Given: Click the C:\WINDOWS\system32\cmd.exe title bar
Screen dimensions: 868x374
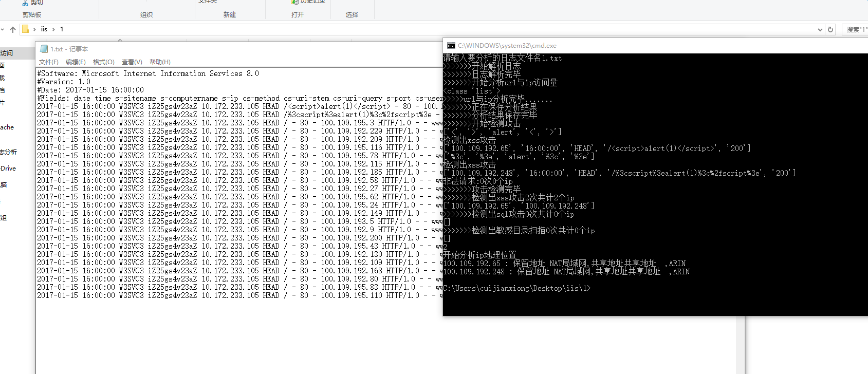Looking at the screenshot, I should 655,46.
